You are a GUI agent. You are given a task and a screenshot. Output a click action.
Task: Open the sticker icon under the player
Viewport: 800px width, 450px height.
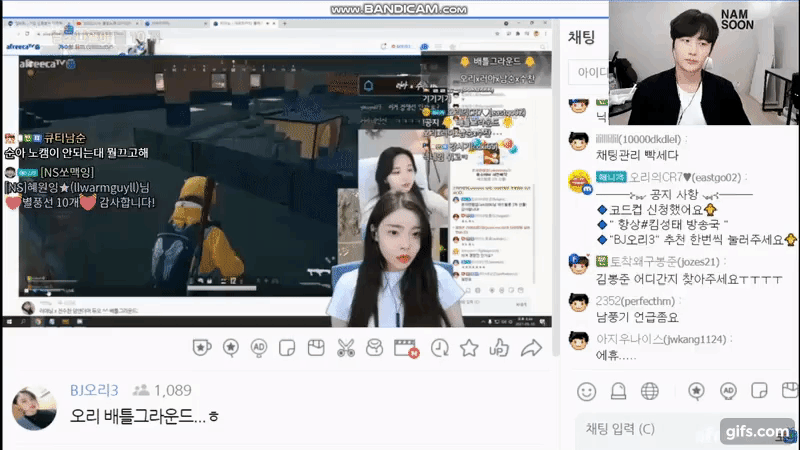click(287, 348)
